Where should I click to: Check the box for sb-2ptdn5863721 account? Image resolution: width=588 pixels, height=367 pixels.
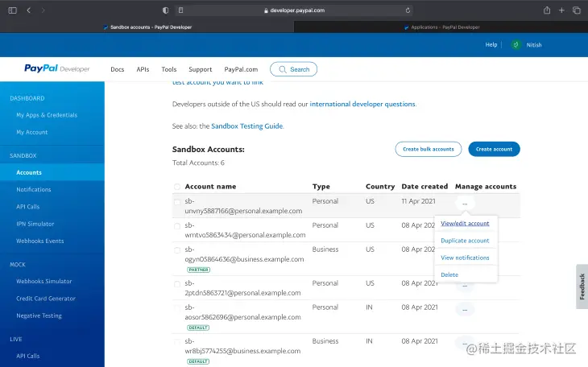click(x=177, y=284)
